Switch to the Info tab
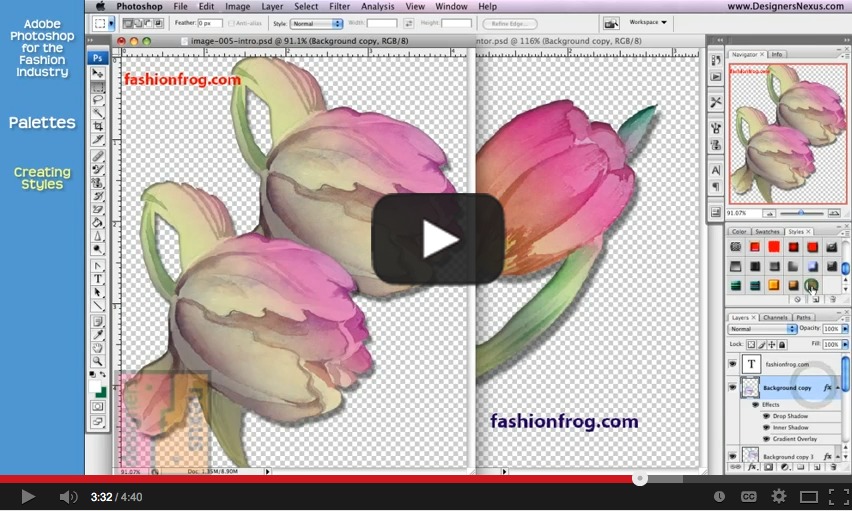 777,54
